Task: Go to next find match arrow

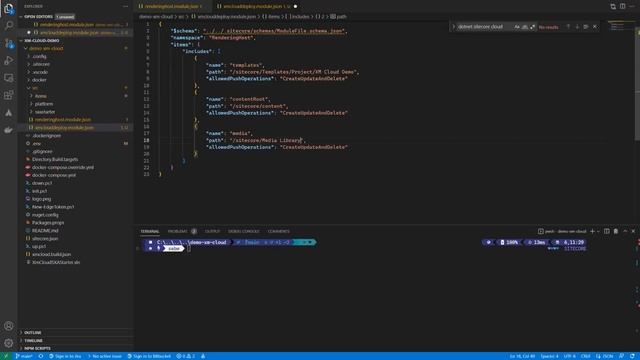Action: click(577, 27)
